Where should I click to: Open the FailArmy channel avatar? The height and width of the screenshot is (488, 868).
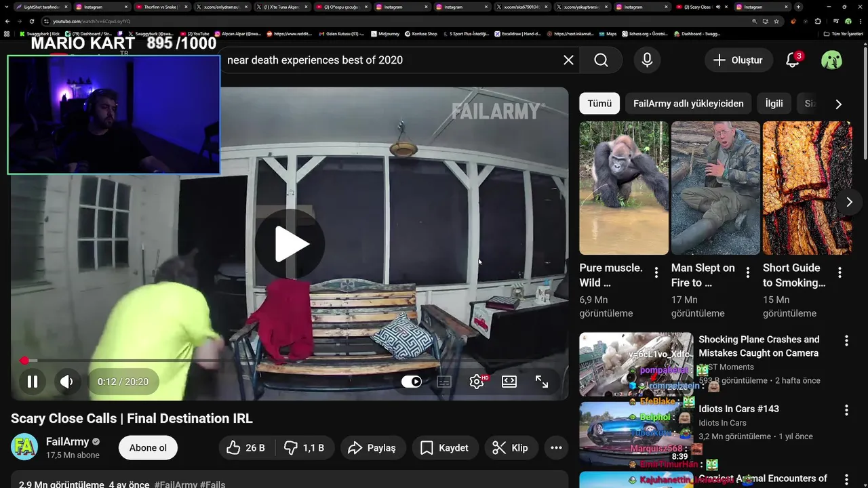pyautogui.click(x=24, y=447)
